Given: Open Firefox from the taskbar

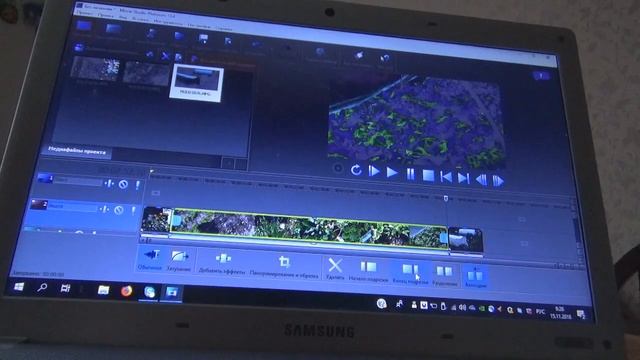Looking at the screenshot, I should pyautogui.click(x=127, y=291).
